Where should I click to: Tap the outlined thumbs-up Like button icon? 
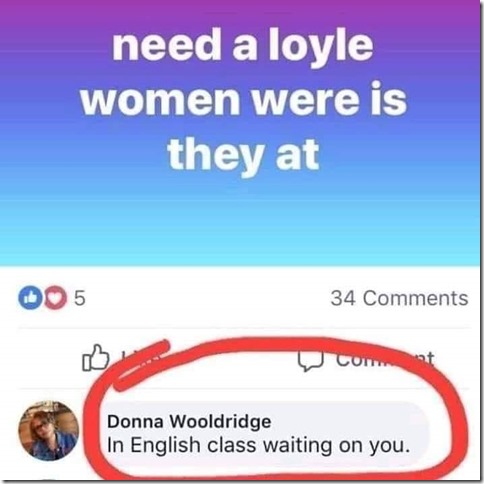pyautogui.click(x=96, y=358)
